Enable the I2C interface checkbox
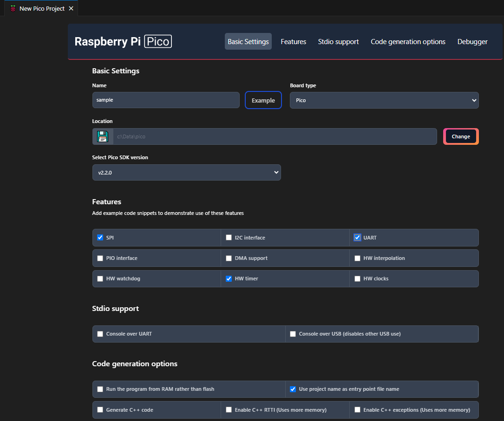Screen dimensions: 504x421 [229, 238]
